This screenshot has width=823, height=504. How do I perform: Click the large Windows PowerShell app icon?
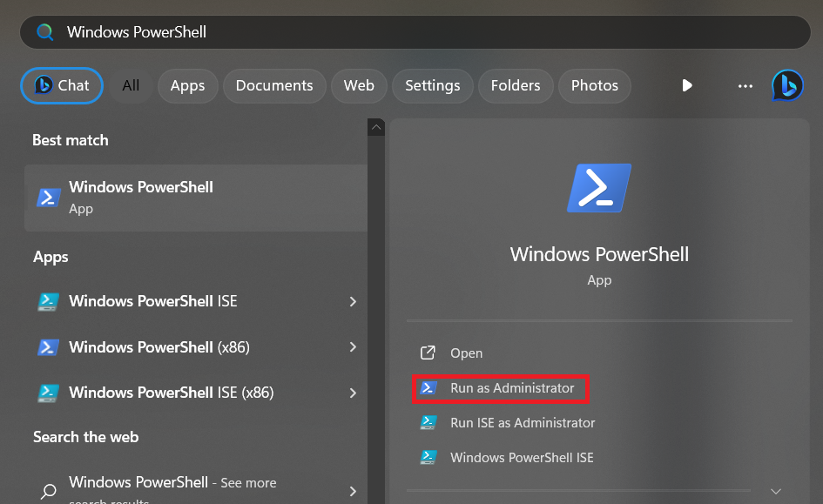pos(599,187)
